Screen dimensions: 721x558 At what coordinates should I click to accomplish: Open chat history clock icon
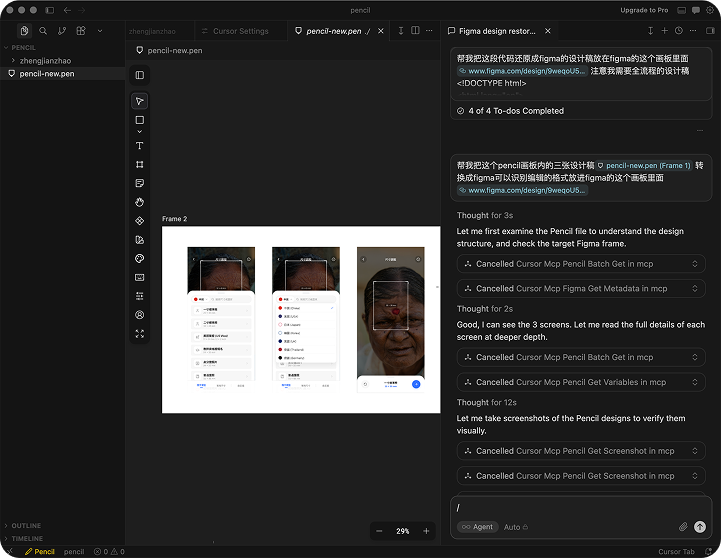pos(679,30)
